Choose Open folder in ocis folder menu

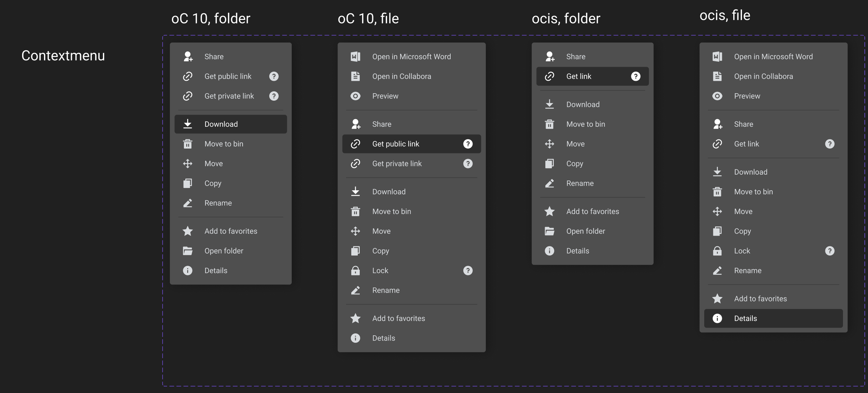pyautogui.click(x=586, y=231)
